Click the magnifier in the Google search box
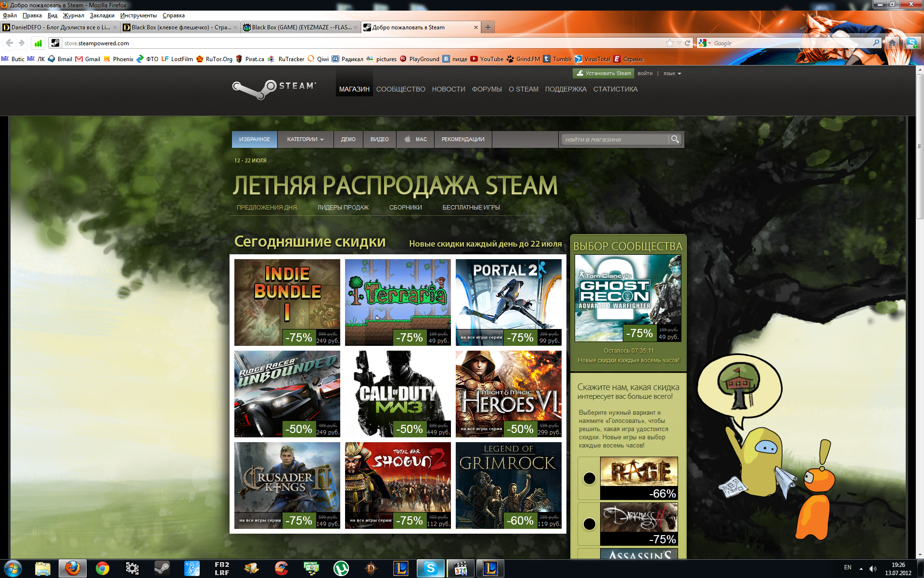Screen dimensions: 924x578 tap(876, 43)
